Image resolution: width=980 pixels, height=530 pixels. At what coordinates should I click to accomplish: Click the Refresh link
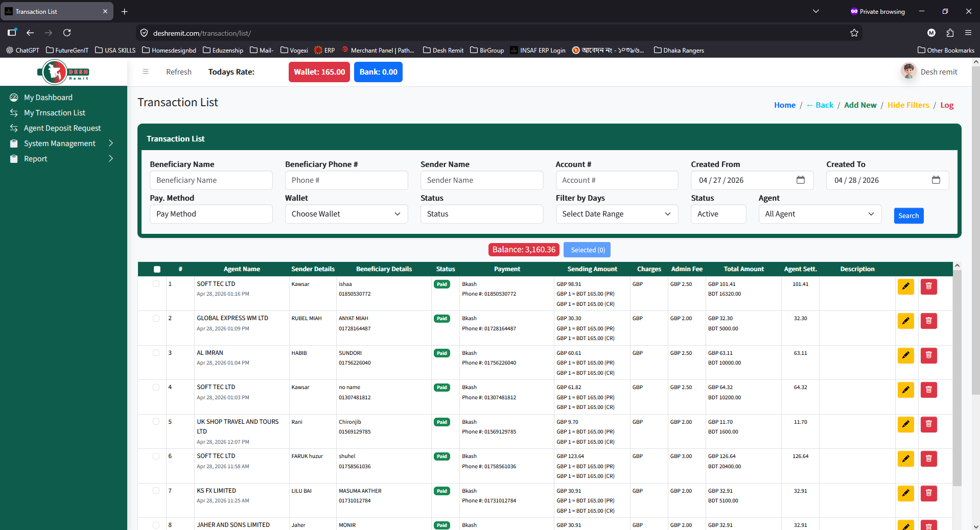tap(179, 72)
